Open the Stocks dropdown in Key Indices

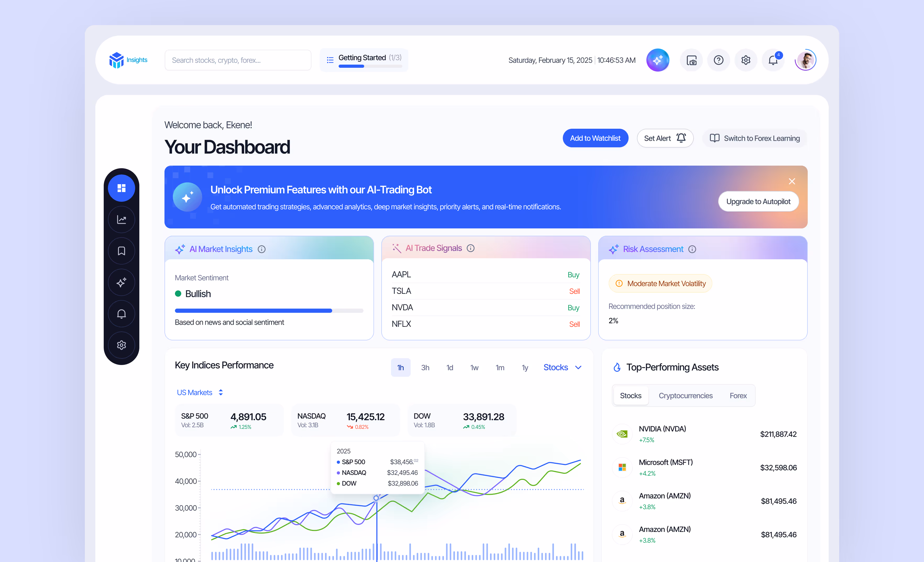coord(562,367)
